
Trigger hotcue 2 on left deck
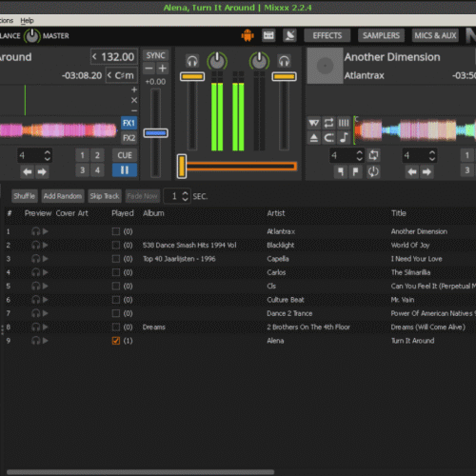point(97,155)
